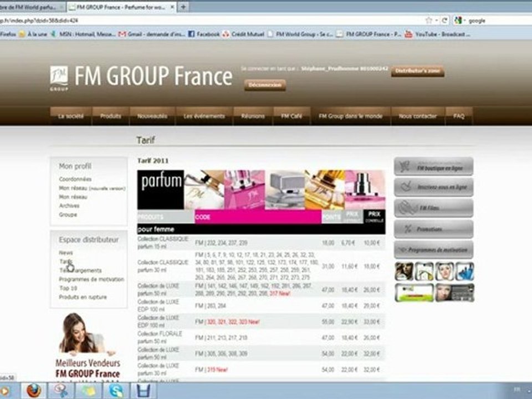The image size is (532, 399).
Task: Open the Archives link
Action: click(69, 206)
